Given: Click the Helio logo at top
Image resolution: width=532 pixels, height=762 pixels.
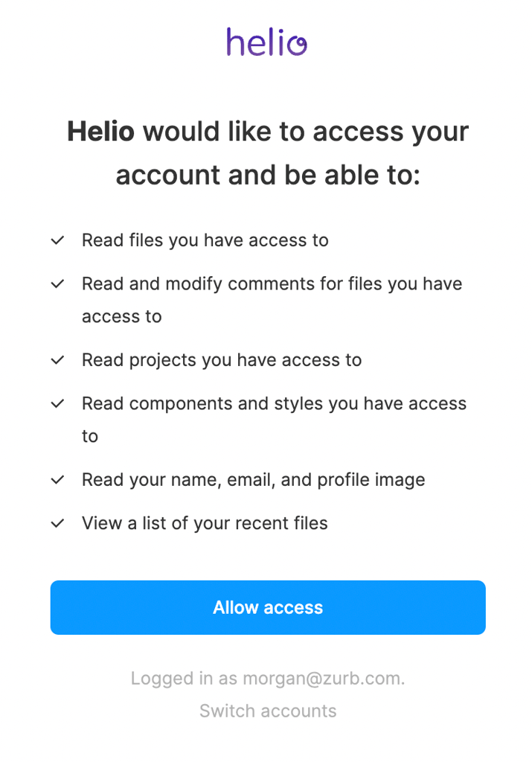Looking at the screenshot, I should (266, 42).
